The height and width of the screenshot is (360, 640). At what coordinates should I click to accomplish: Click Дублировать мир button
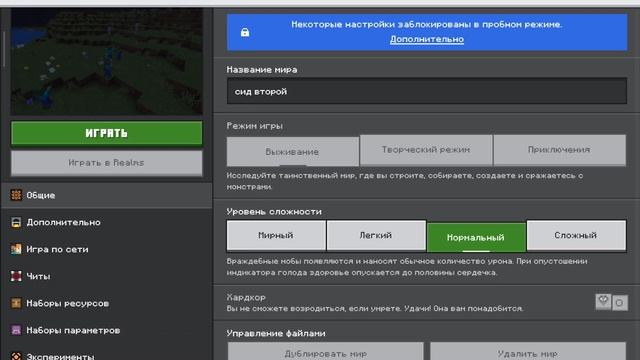tap(325, 352)
